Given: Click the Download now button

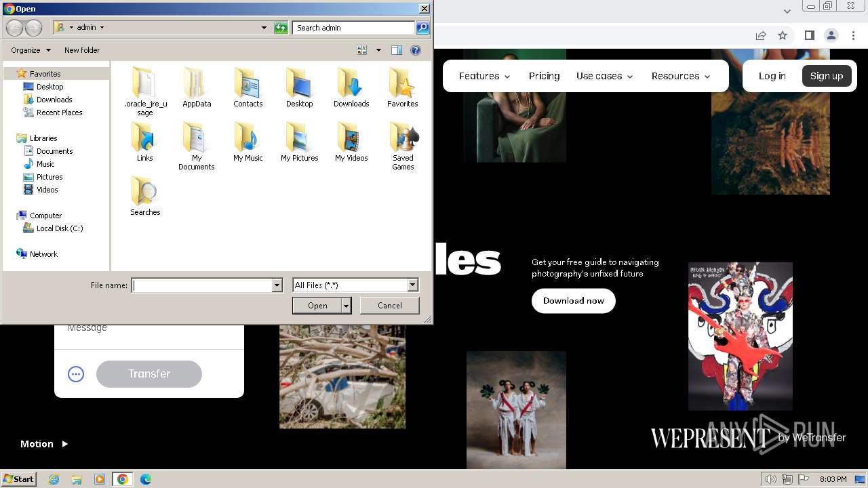Looking at the screenshot, I should (x=574, y=301).
